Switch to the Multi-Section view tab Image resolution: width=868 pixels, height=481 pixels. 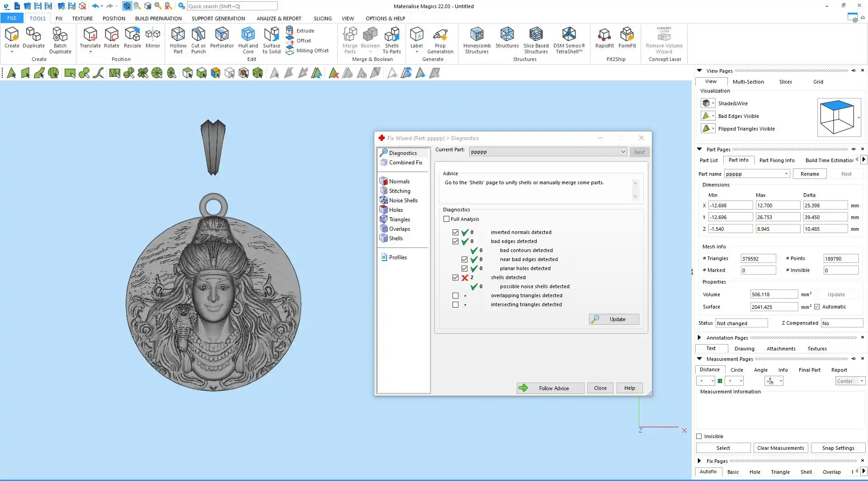point(748,82)
